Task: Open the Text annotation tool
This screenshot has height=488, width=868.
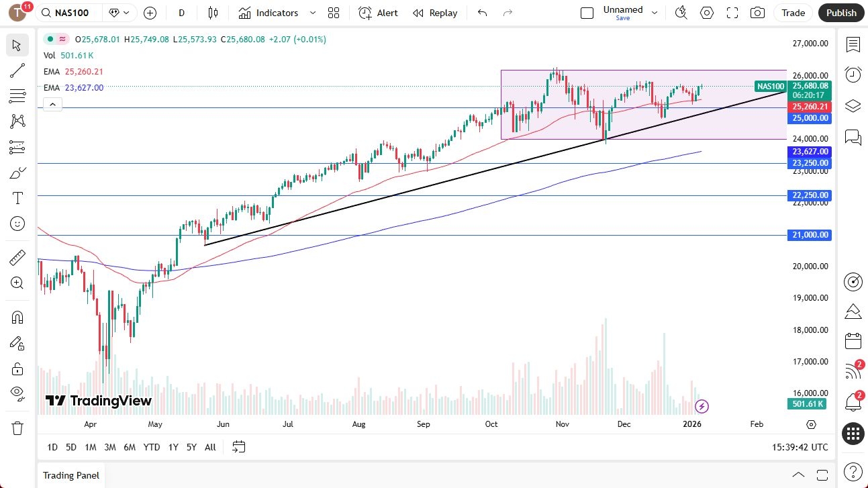Action: 17,197
